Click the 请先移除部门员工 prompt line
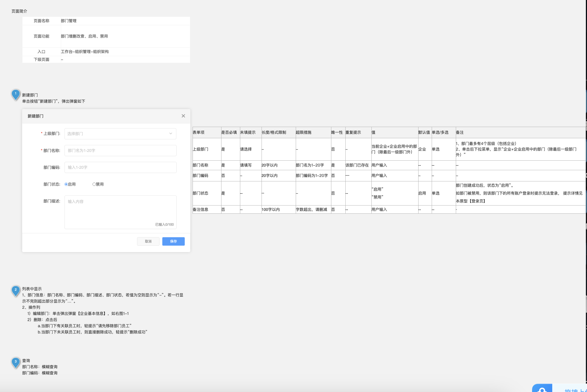 click(x=85, y=326)
